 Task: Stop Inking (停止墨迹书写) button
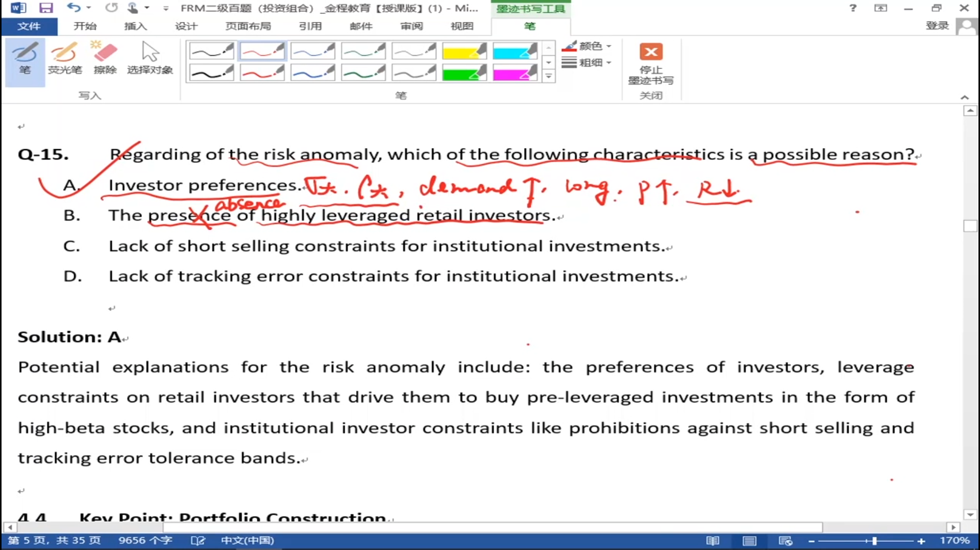click(651, 63)
